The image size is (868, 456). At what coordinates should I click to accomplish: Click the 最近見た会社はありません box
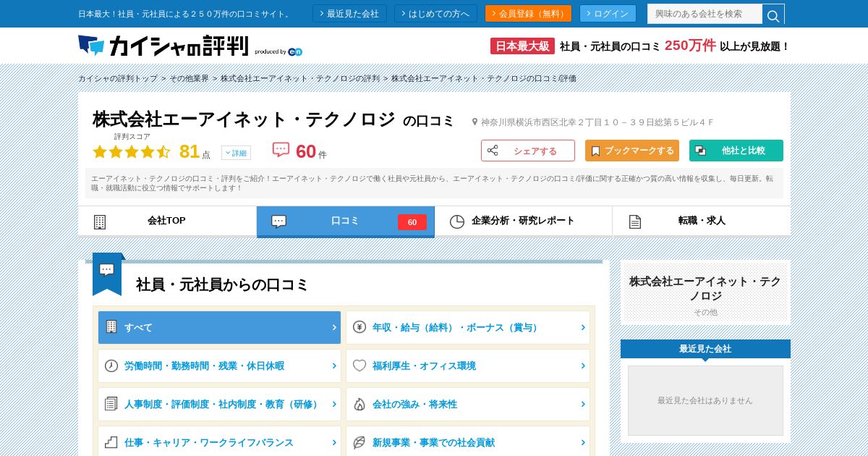(x=705, y=400)
